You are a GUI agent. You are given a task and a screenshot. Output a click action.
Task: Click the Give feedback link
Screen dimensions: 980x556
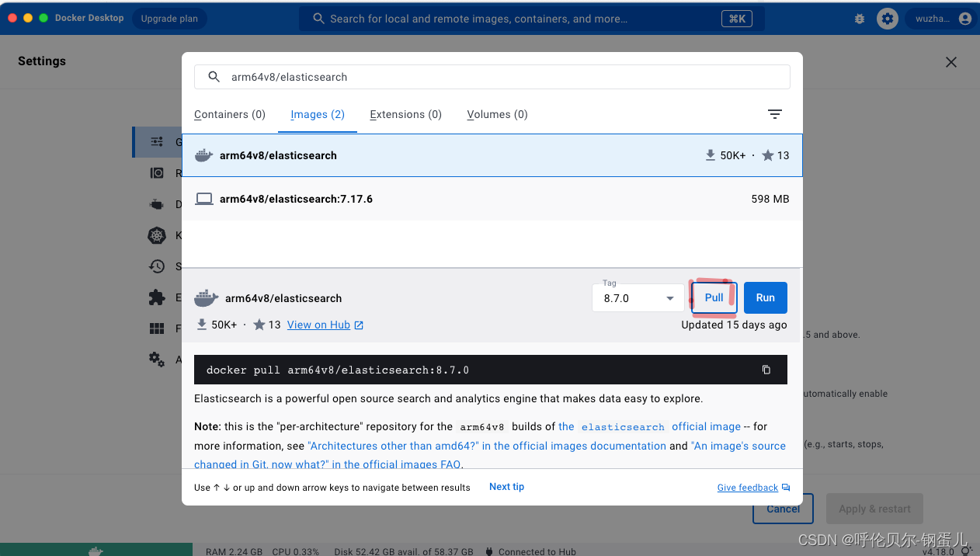pos(748,488)
